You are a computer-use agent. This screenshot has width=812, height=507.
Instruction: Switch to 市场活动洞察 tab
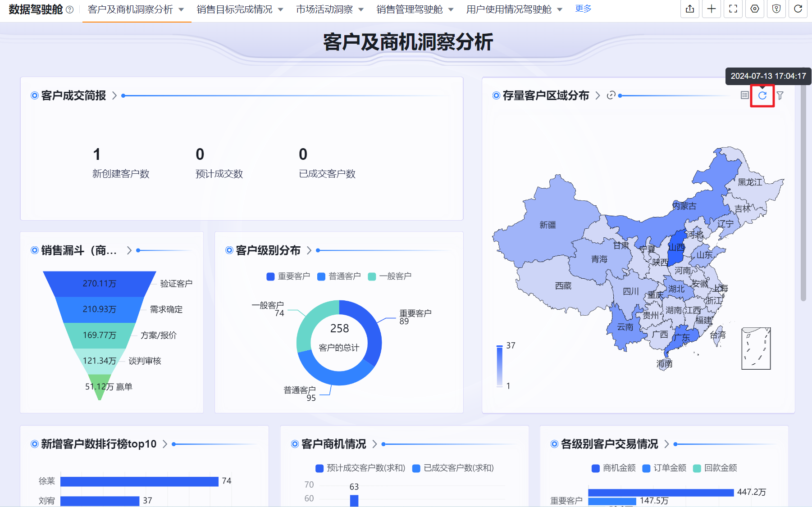click(324, 9)
